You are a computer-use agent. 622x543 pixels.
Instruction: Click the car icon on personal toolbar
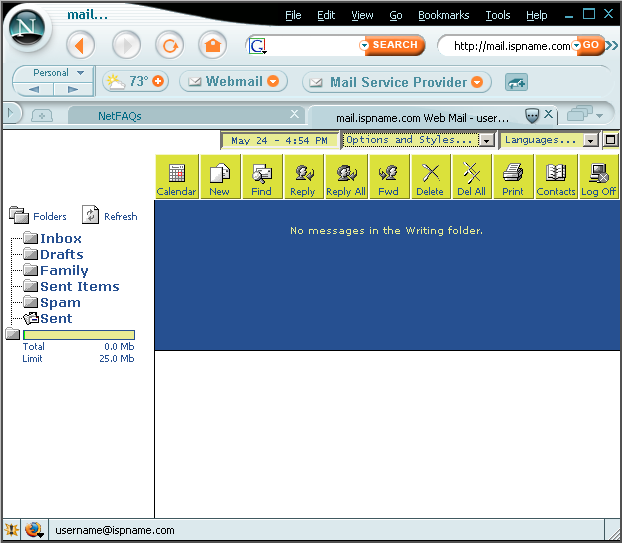click(x=516, y=83)
